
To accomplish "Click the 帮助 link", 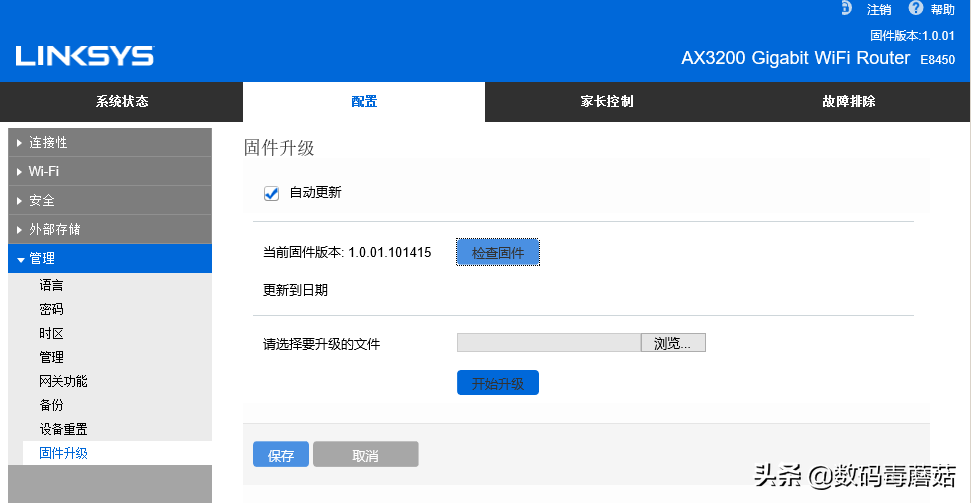I will pos(943,9).
